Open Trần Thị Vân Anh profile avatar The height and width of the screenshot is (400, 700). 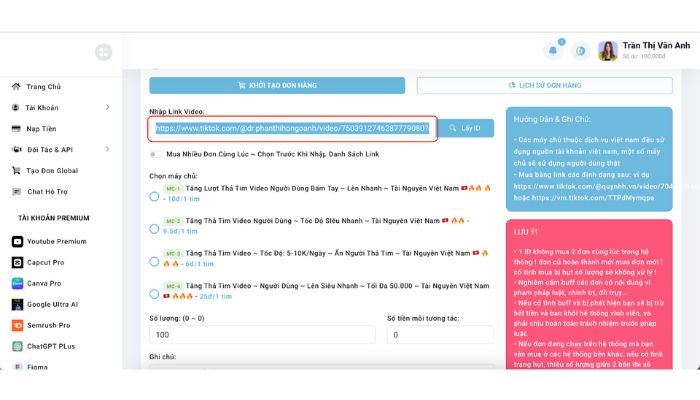(608, 51)
